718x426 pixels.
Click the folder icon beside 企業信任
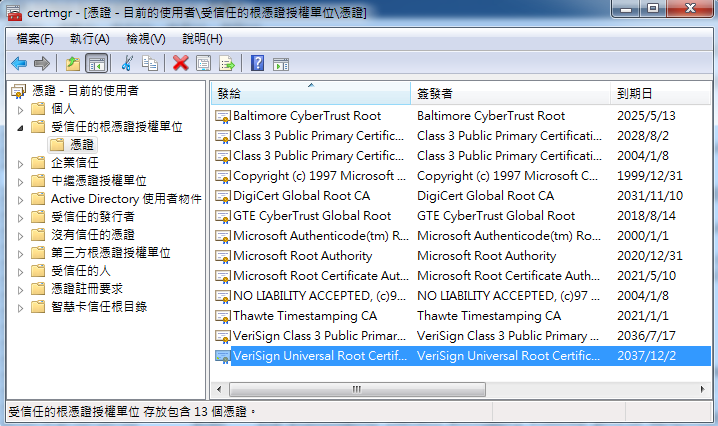[38, 163]
